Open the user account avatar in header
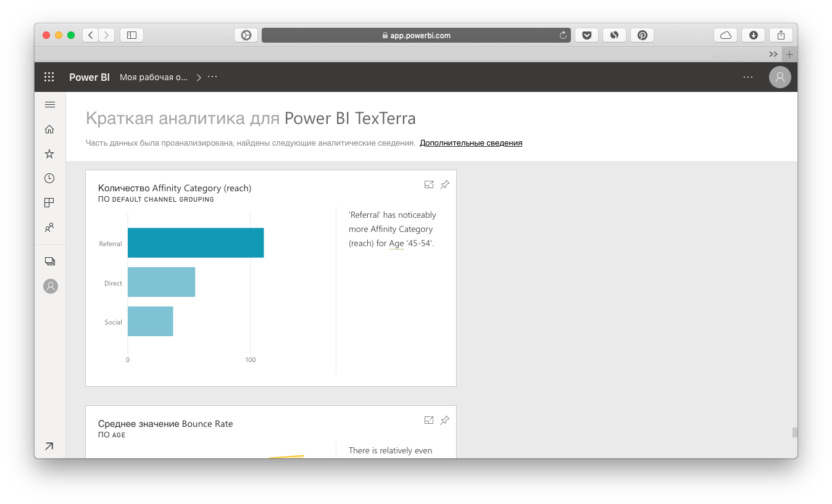 tap(780, 77)
